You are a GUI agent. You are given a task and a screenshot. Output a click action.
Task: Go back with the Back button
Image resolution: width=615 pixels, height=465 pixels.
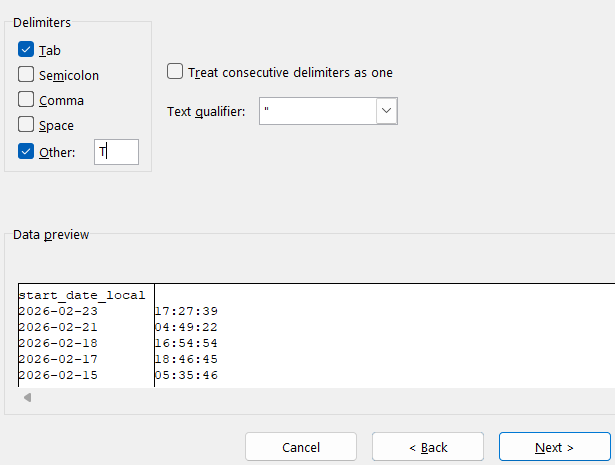point(427,447)
